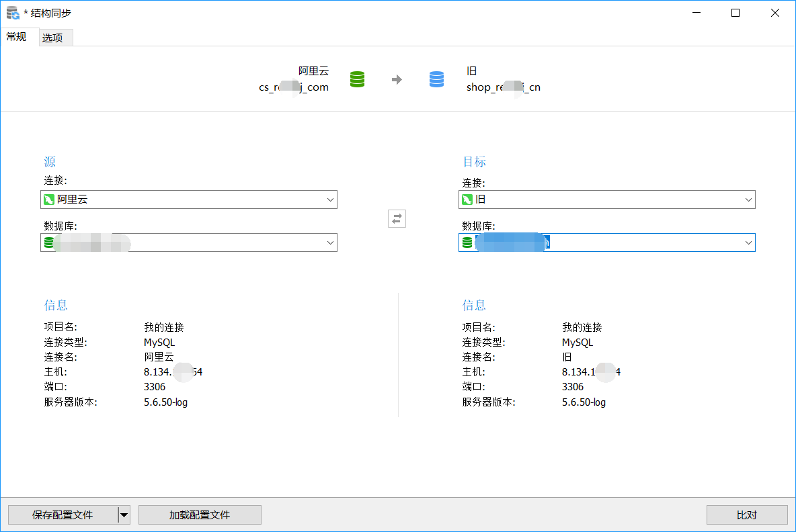Expand the source 数据库 dropdown arrow
This screenshot has height=532, width=796.
(x=330, y=242)
